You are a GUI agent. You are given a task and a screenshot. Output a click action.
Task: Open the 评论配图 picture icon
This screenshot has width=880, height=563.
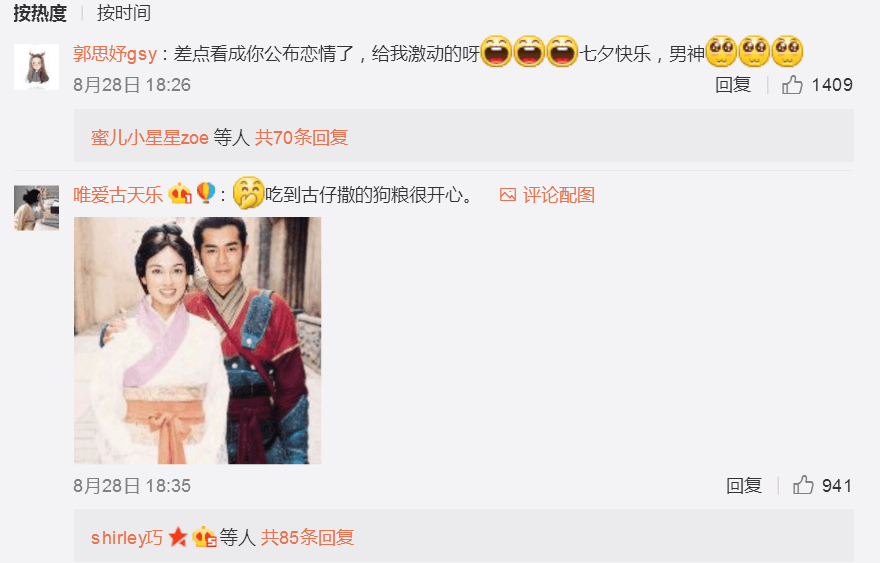coord(508,195)
